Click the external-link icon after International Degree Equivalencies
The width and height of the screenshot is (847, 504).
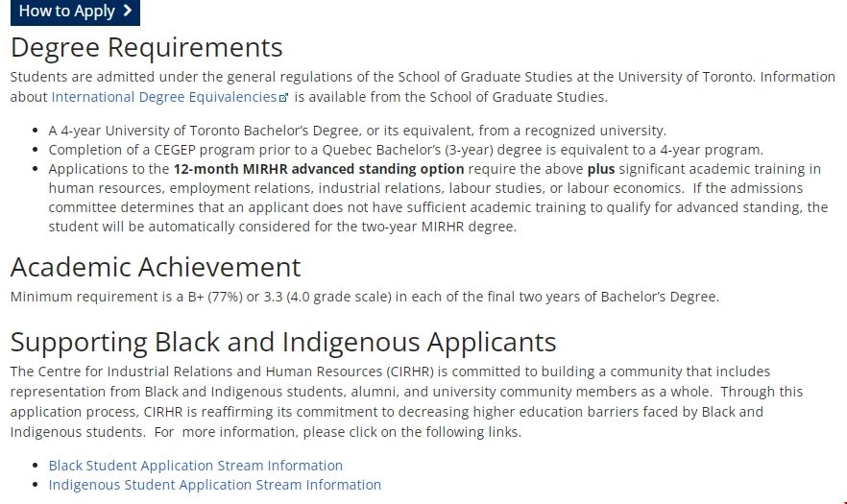[x=283, y=98]
